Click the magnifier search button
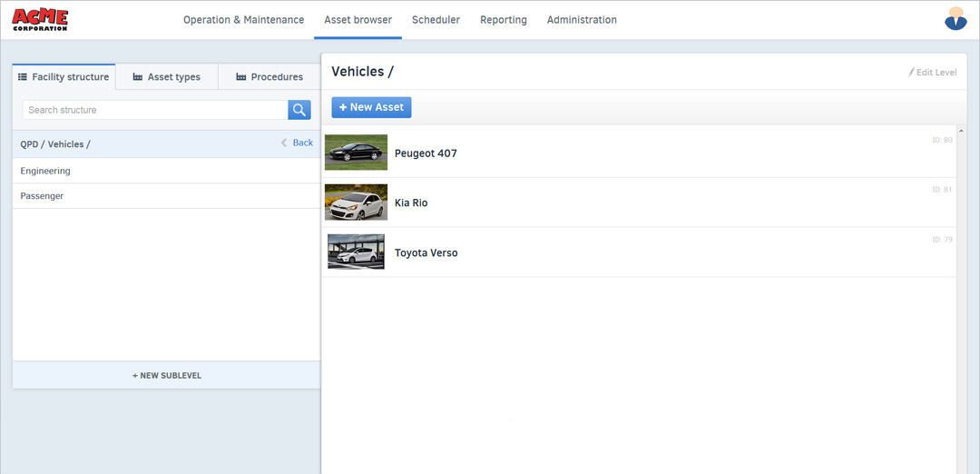This screenshot has width=980, height=474. click(x=299, y=110)
